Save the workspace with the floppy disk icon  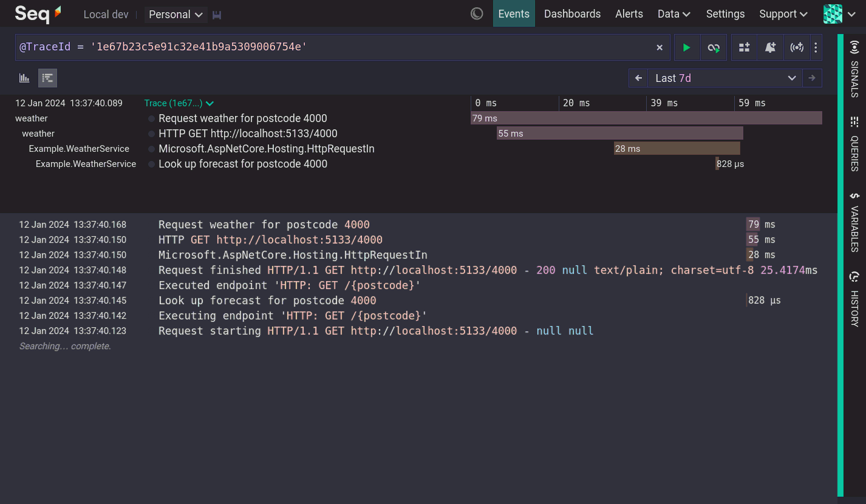[x=217, y=15]
